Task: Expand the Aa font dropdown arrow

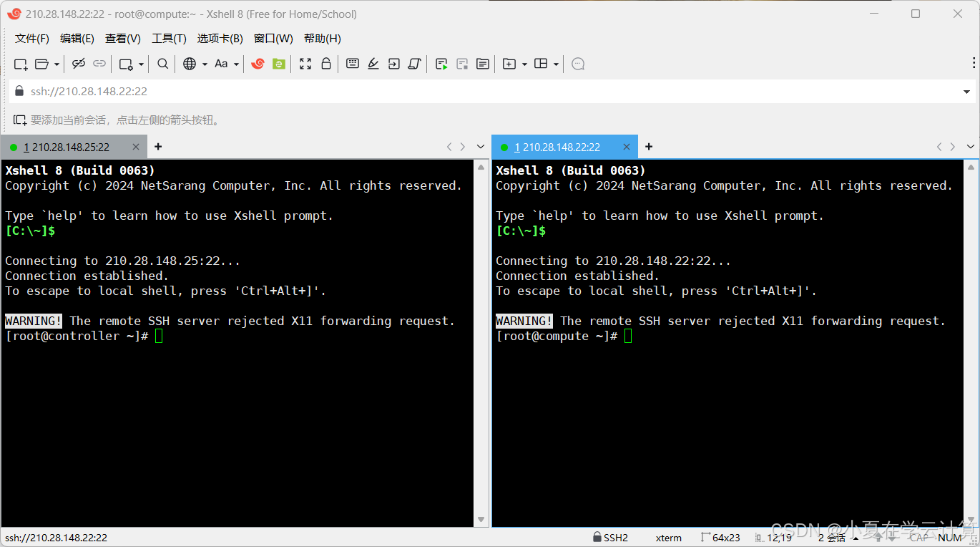Action: pos(236,64)
